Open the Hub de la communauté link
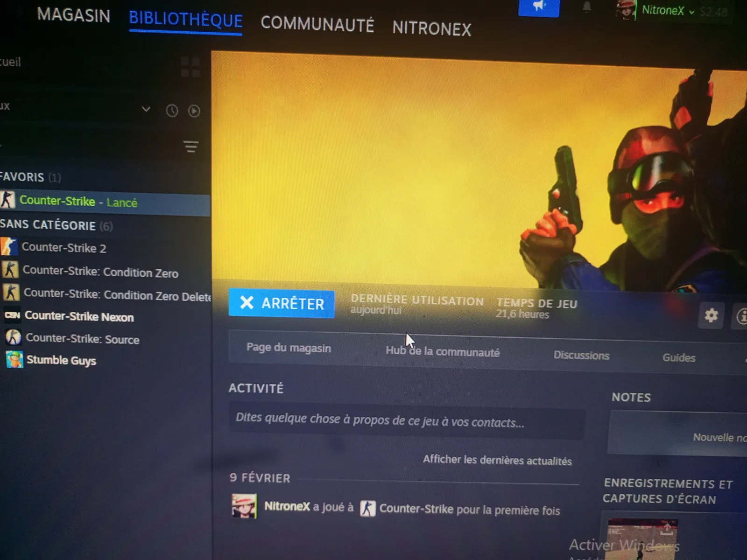This screenshot has height=560, width=747. (x=442, y=352)
